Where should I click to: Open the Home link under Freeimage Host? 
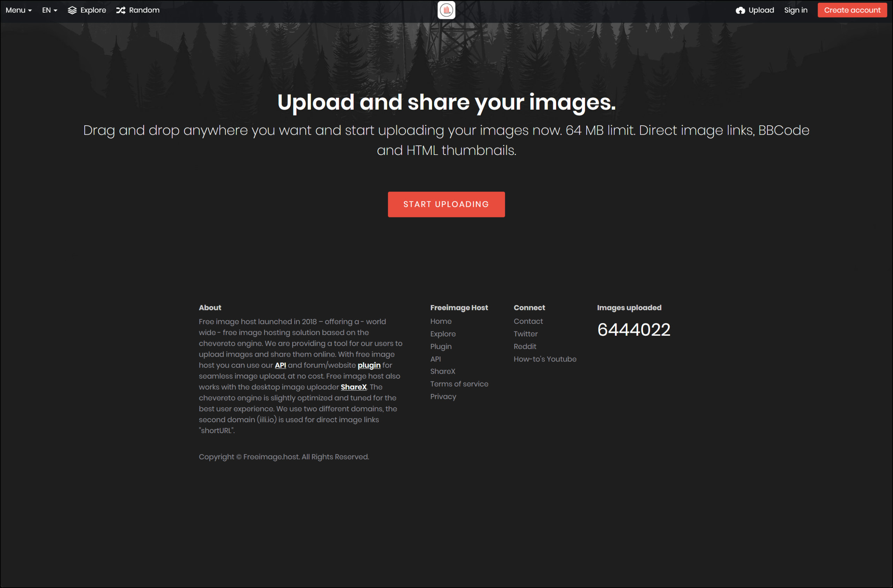click(441, 321)
